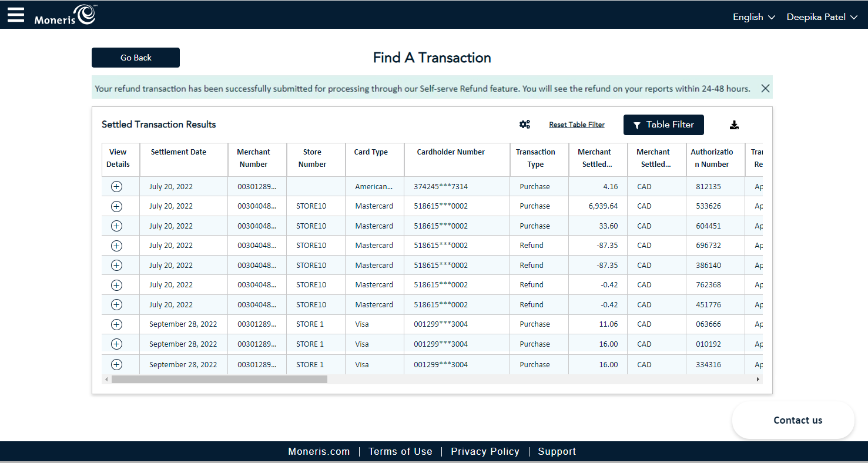The width and height of the screenshot is (868, 463).
Task: Download the settled transaction results
Action: 734,125
